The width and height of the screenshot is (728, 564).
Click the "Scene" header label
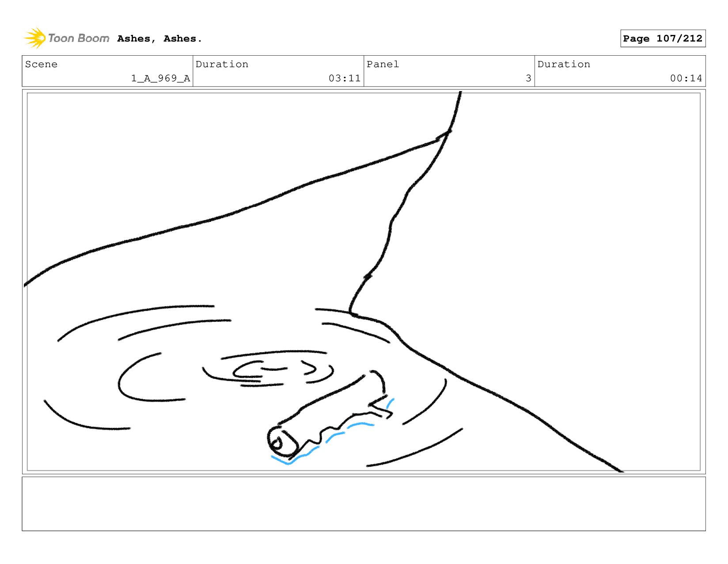41,64
